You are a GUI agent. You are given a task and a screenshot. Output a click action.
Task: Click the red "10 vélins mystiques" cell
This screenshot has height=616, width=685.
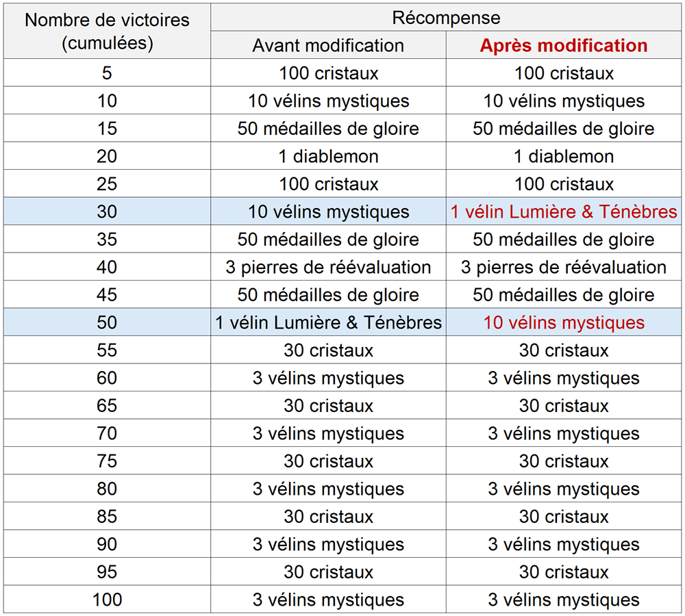pyautogui.click(x=564, y=322)
